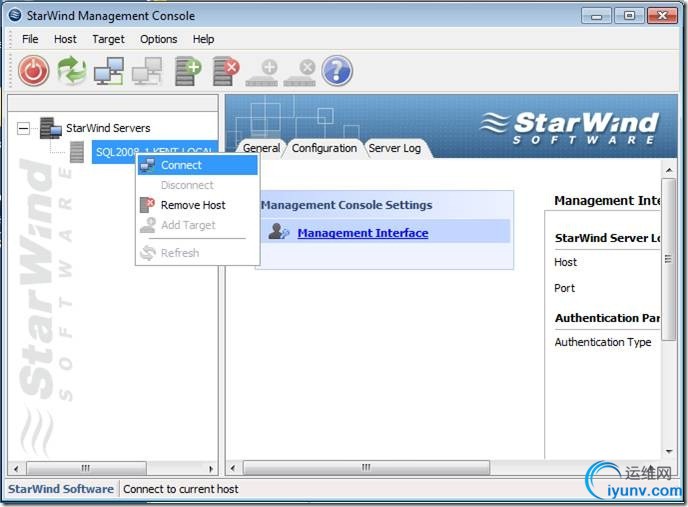Click the right panel scroll down arrow
The image size is (688, 507).
click(x=669, y=451)
